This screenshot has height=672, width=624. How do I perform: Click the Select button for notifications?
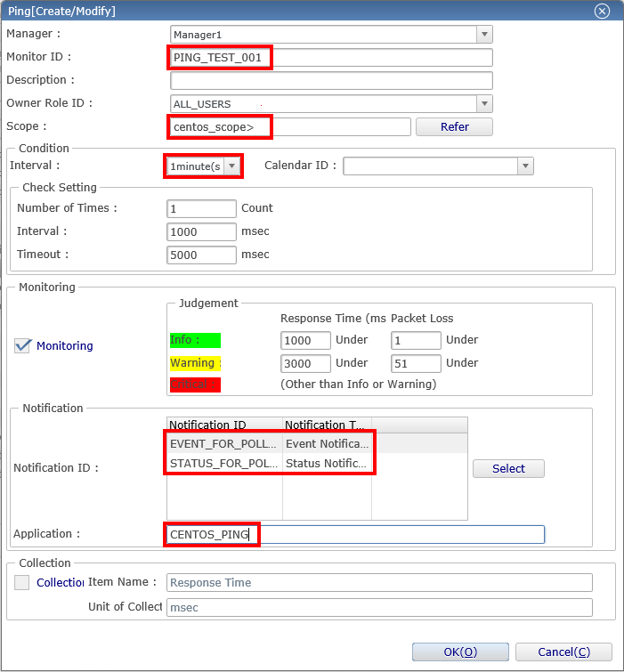pos(508,468)
